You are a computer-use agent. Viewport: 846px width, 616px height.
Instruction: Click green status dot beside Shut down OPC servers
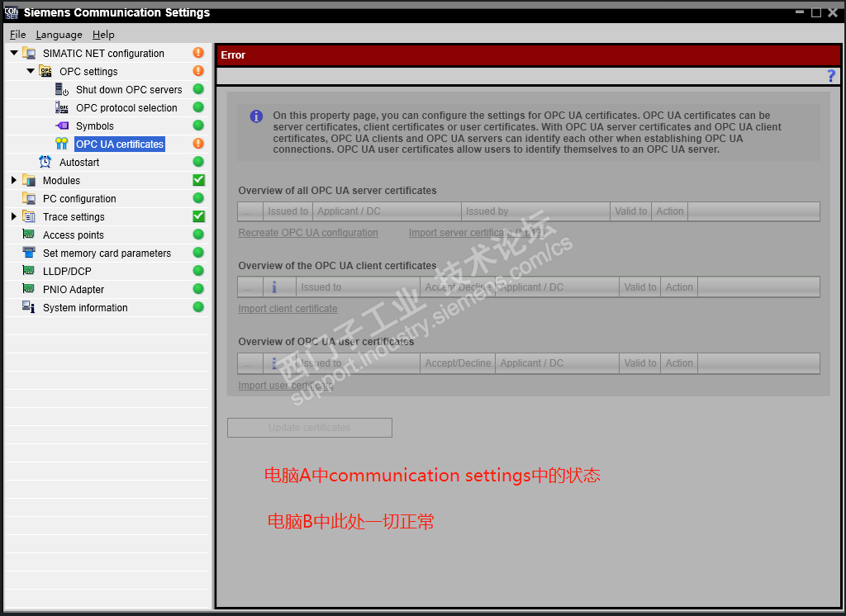(198, 89)
